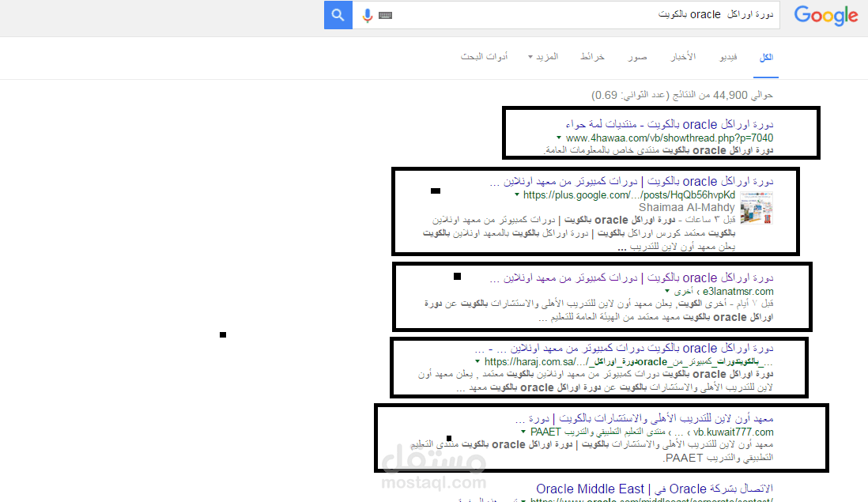868x502 pixels.
Task: Click the e3lanatmsr.com green URL text
Action: (738, 291)
